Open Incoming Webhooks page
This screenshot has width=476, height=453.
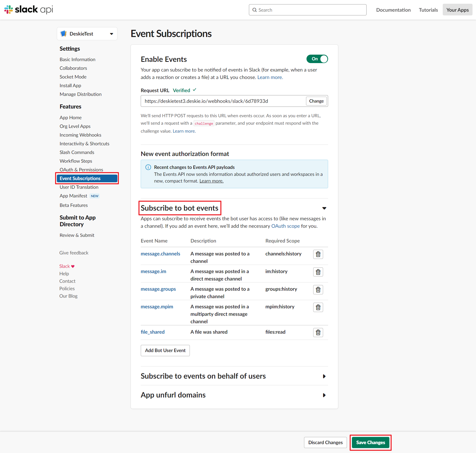click(x=80, y=135)
